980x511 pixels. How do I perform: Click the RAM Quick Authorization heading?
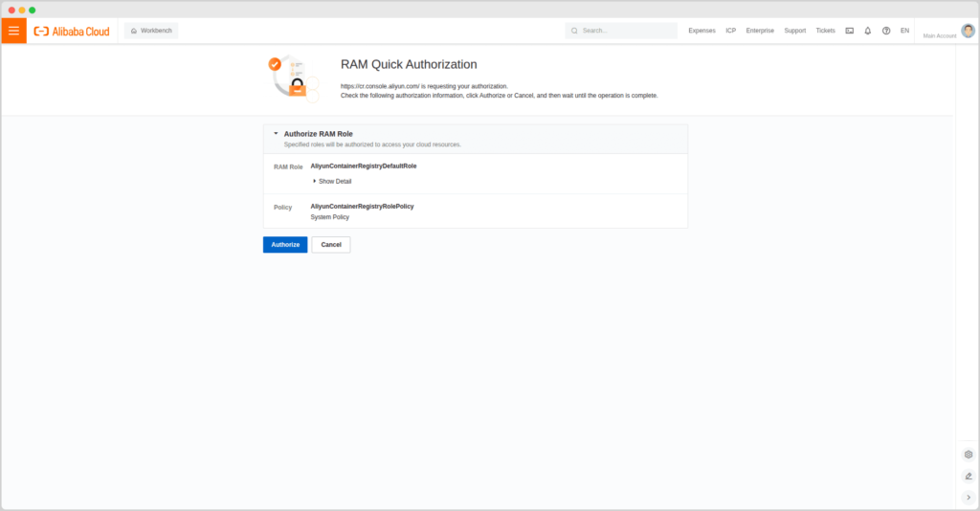tap(409, 64)
